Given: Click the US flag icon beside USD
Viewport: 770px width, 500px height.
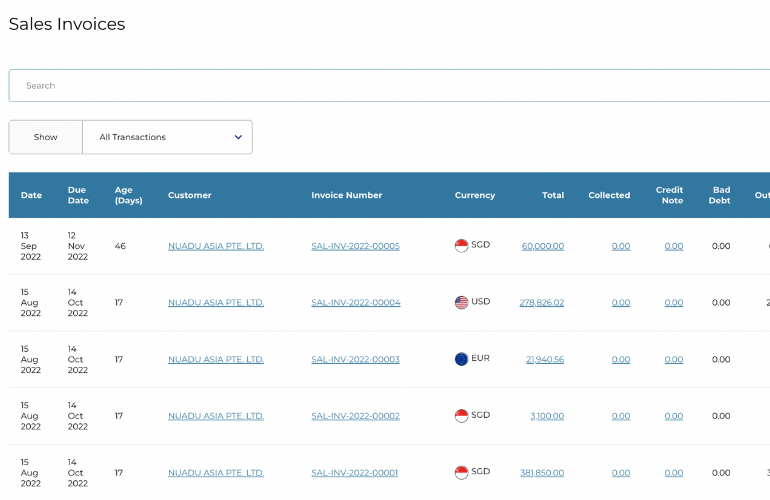Looking at the screenshot, I should [462, 302].
